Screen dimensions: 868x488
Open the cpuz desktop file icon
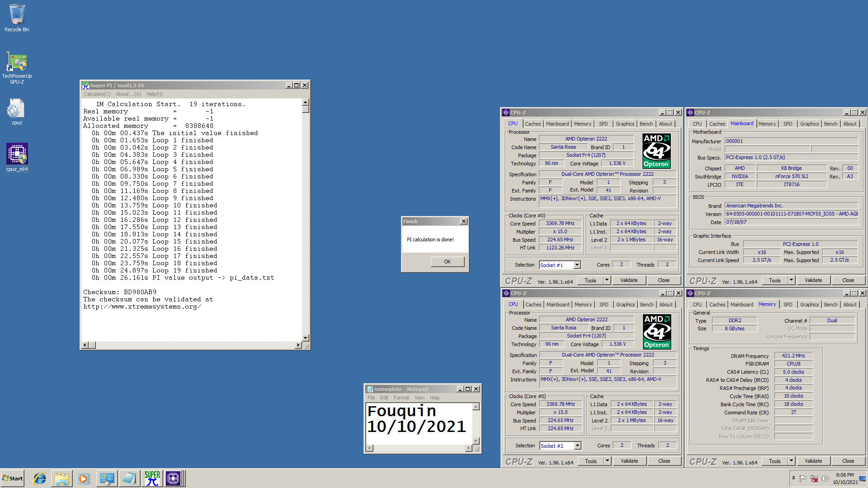coord(17,112)
